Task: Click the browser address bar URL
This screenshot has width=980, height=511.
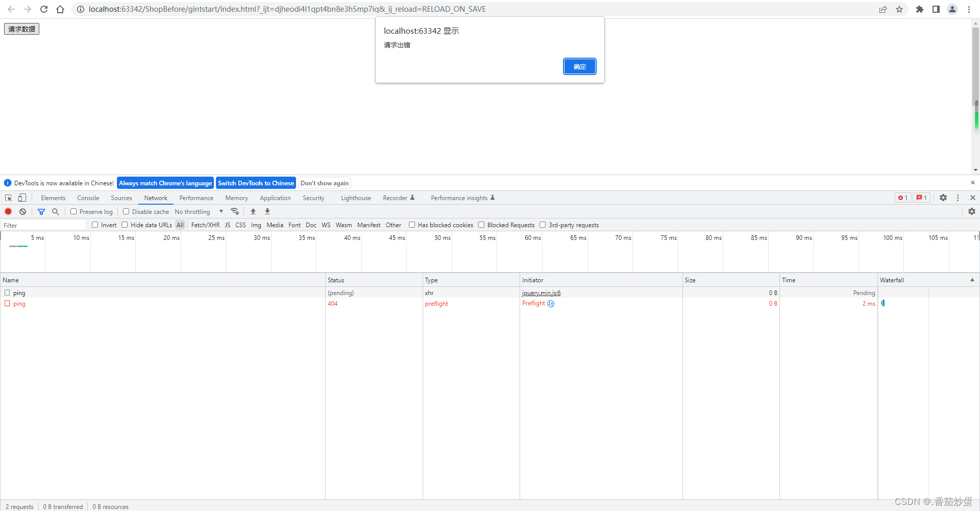Action: click(x=287, y=9)
